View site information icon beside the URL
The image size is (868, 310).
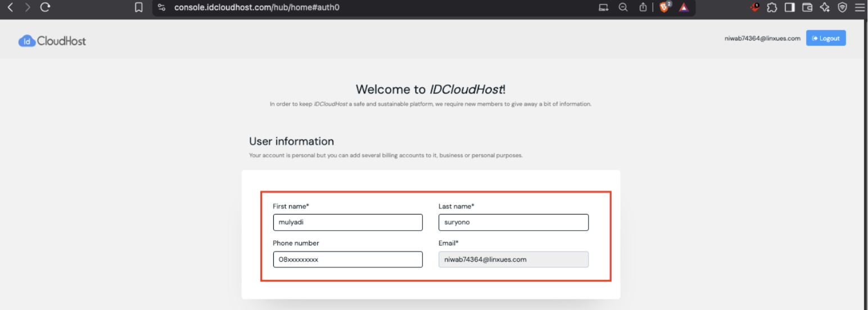coord(162,8)
